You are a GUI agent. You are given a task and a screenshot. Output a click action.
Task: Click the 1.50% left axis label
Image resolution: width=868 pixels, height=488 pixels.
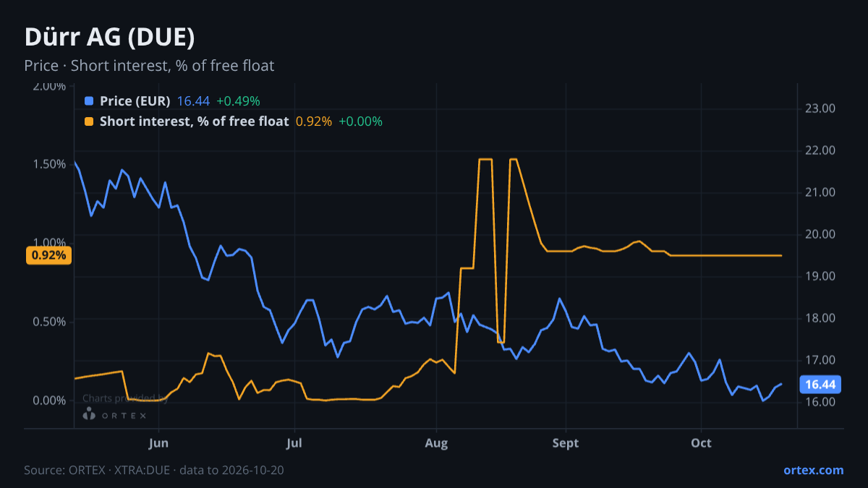click(x=49, y=164)
